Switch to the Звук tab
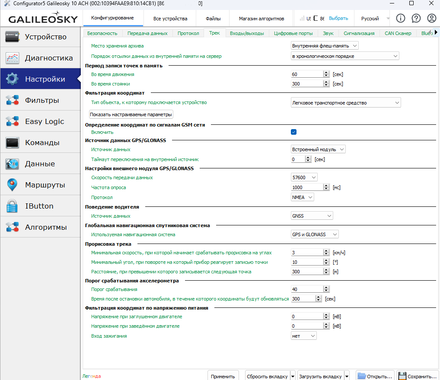The width and height of the screenshot is (440, 380). (328, 33)
